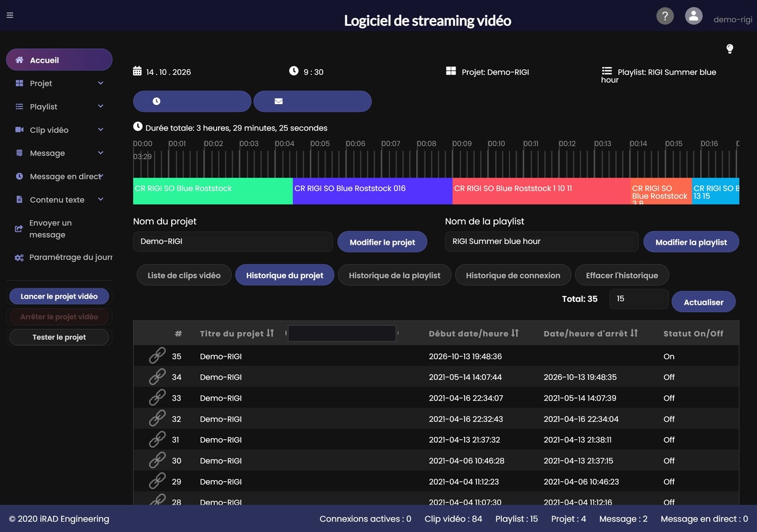
Task: Select green CR RIGI SO Blue Roststock clip
Action: tap(213, 191)
